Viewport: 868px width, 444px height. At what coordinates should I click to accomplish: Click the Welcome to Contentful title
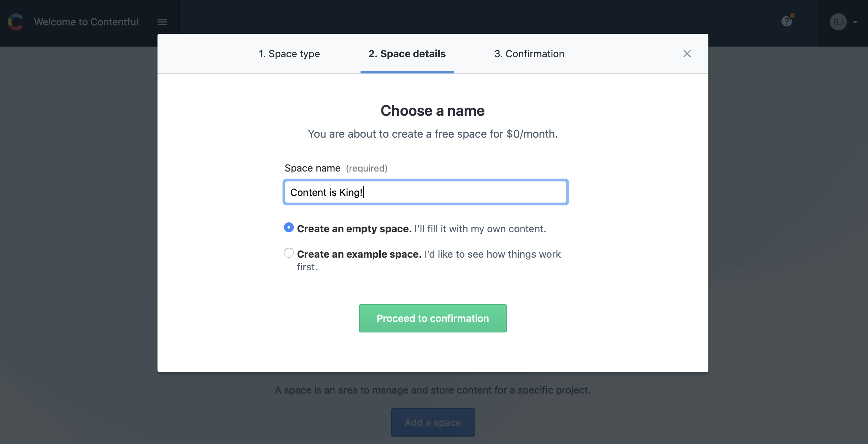click(86, 22)
